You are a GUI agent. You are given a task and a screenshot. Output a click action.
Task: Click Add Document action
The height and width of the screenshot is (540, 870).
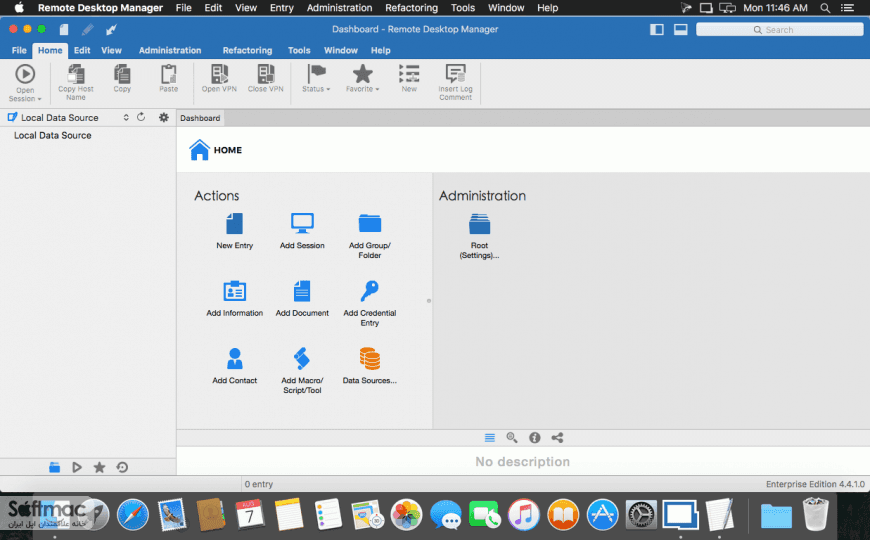(x=302, y=299)
